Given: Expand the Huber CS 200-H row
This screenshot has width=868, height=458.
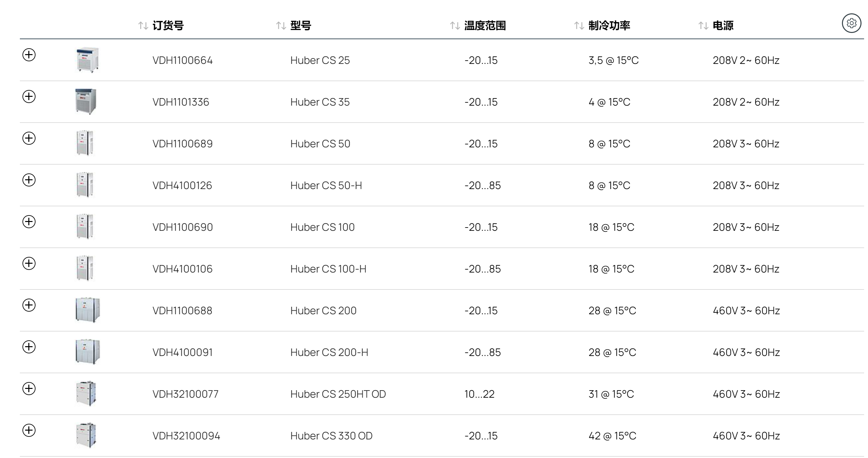Looking at the screenshot, I should 29,347.
